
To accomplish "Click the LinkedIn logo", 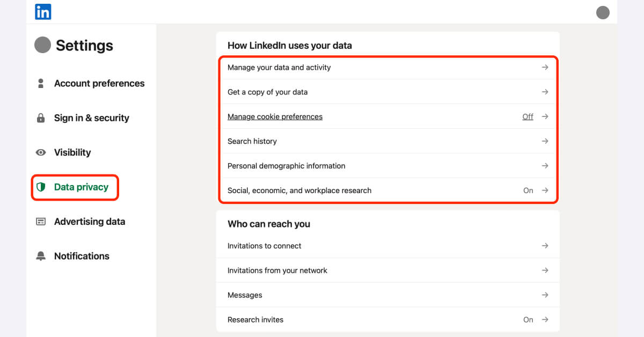I will point(42,11).
